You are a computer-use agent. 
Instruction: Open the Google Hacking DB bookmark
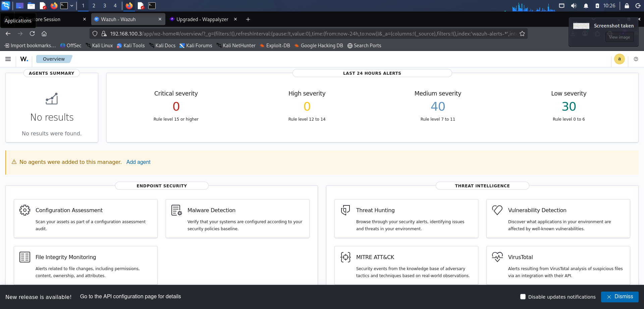[318, 46]
